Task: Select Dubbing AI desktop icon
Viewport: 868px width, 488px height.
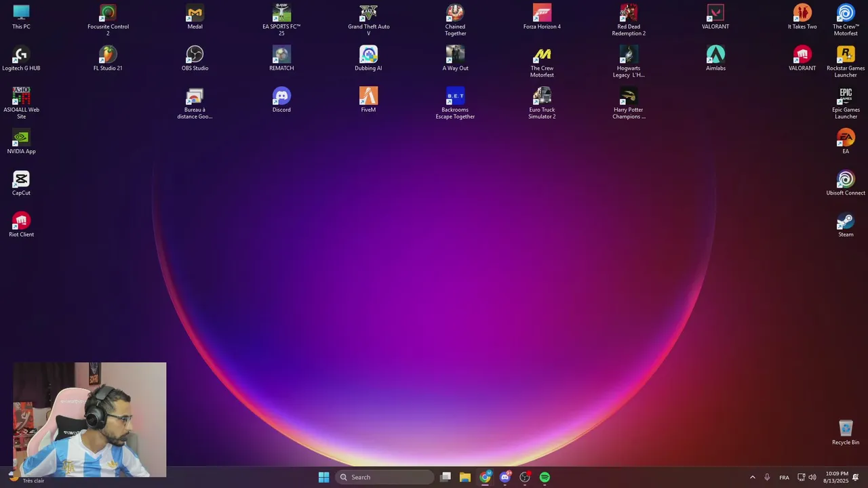Action: point(368,58)
